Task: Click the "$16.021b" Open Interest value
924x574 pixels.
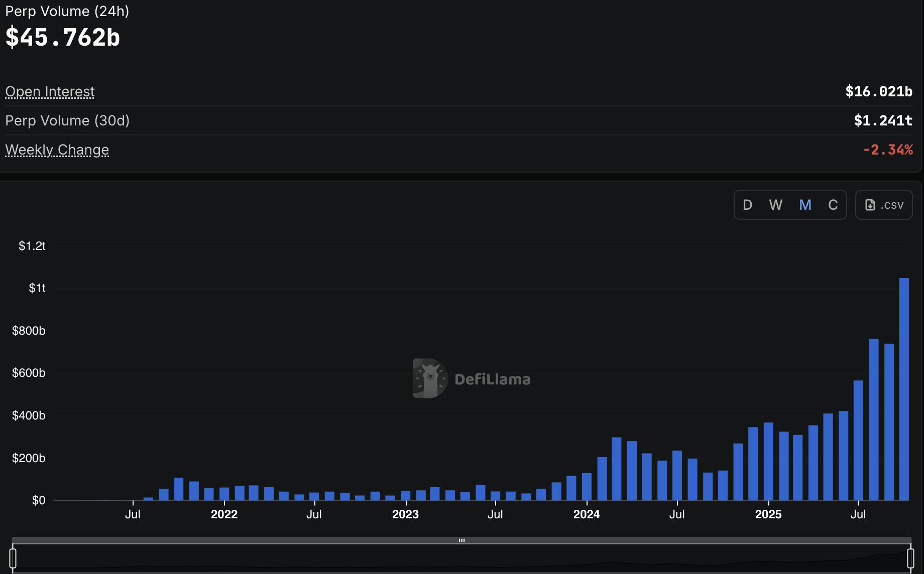Action: coord(878,92)
